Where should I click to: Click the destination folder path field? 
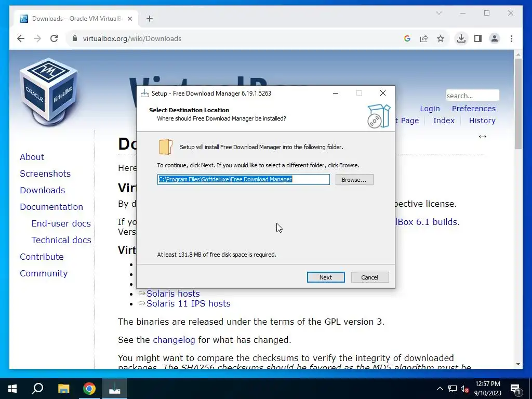(x=243, y=179)
